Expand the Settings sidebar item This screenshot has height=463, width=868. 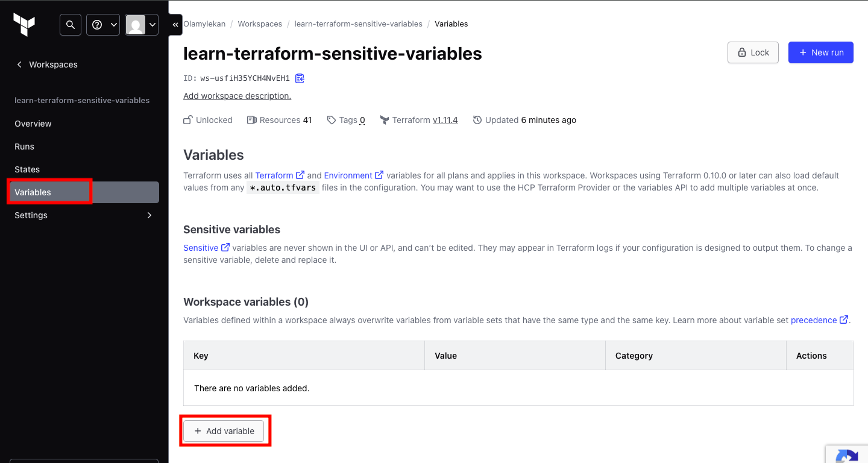tap(84, 215)
